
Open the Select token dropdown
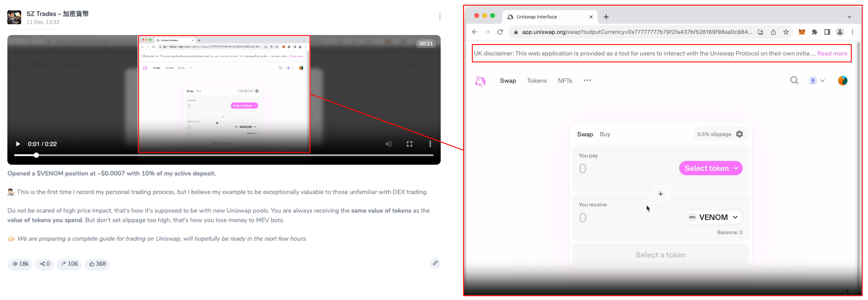tap(711, 168)
